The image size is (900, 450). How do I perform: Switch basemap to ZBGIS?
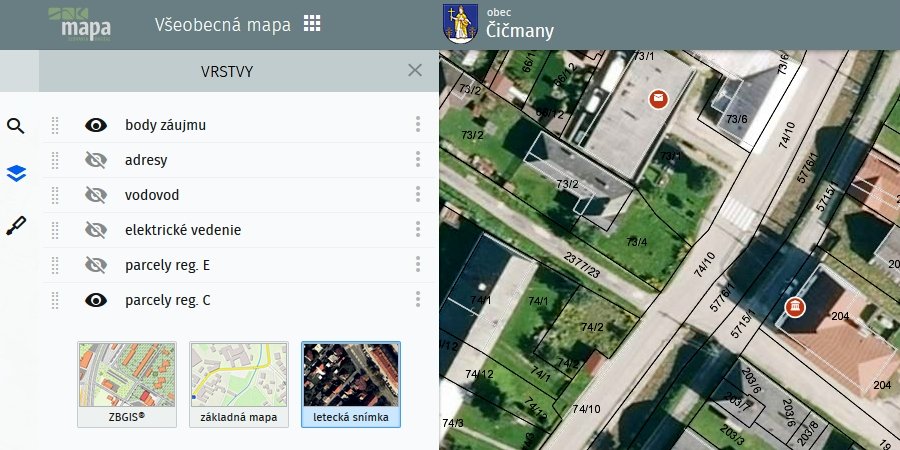point(127,385)
